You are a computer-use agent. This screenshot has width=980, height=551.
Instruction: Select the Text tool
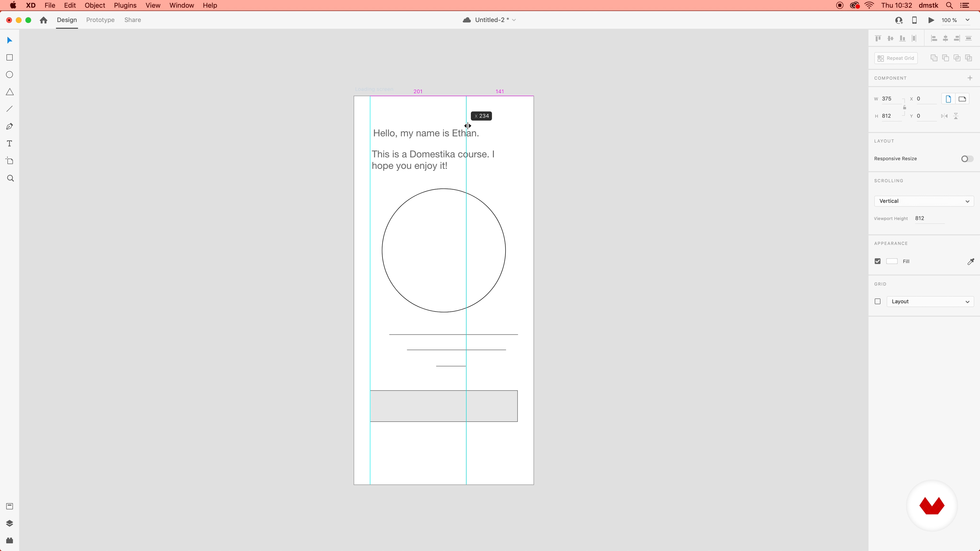tap(10, 143)
